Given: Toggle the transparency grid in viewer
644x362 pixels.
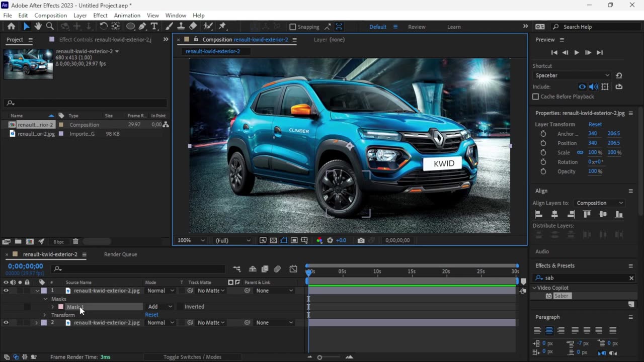Looking at the screenshot, I should tap(274, 240).
